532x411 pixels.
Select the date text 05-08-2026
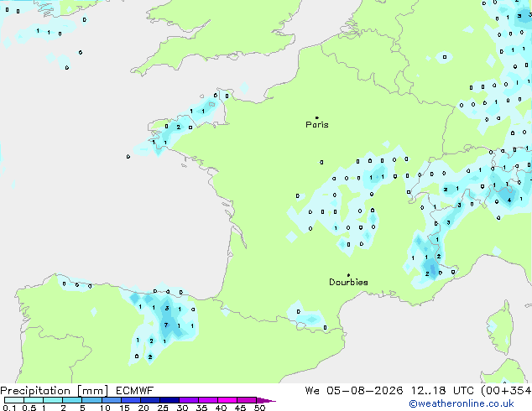365,391
